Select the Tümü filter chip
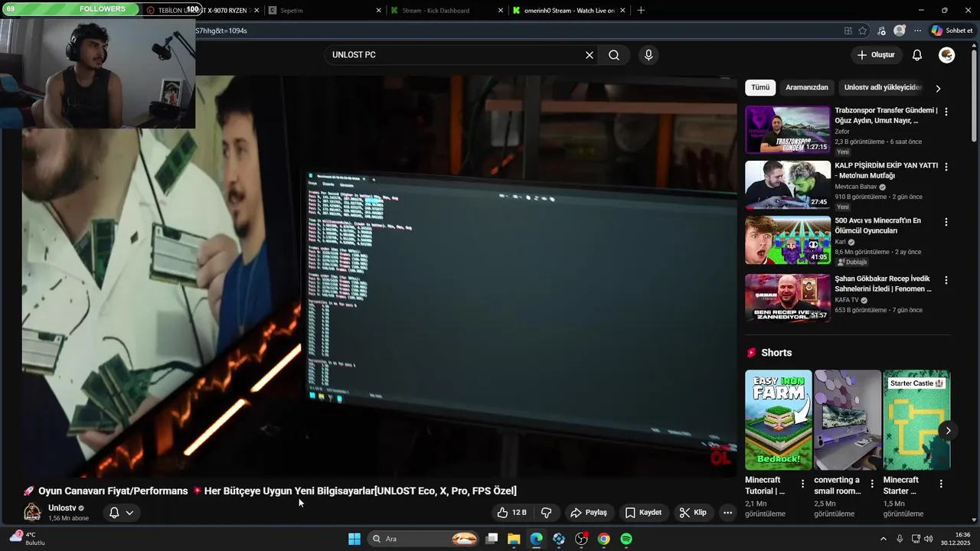The height and width of the screenshot is (551, 980). (760, 87)
